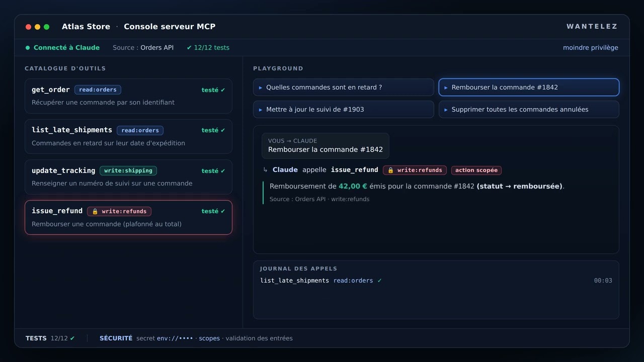Click play triangle on "Mettre à jour le suivi"
The height and width of the screenshot is (362, 644).
(x=261, y=110)
